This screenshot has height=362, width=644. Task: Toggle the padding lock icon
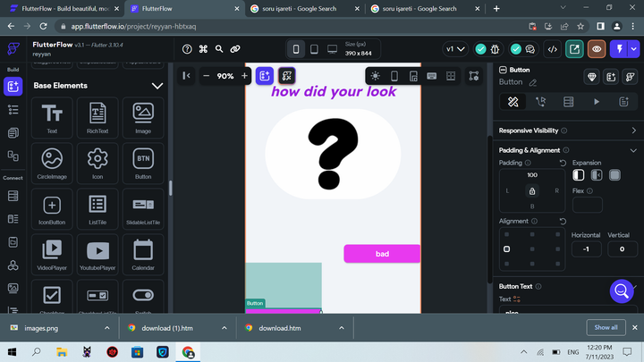tap(532, 190)
